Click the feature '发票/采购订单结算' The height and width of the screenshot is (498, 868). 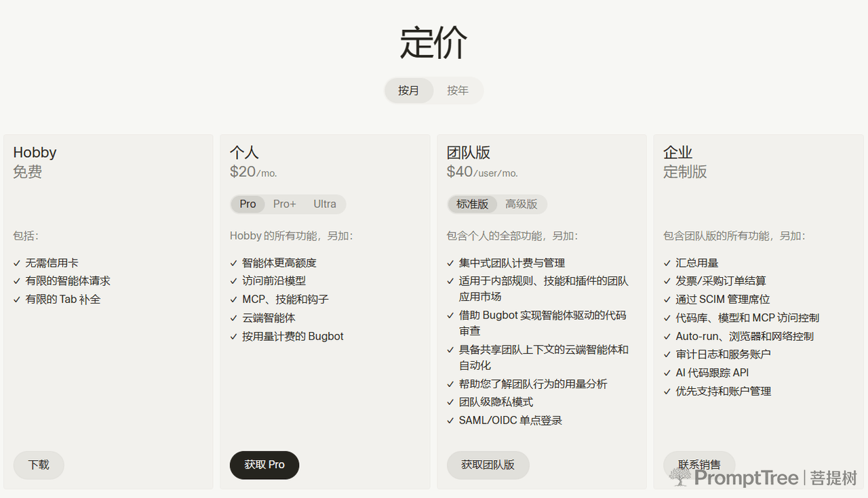[x=721, y=281]
